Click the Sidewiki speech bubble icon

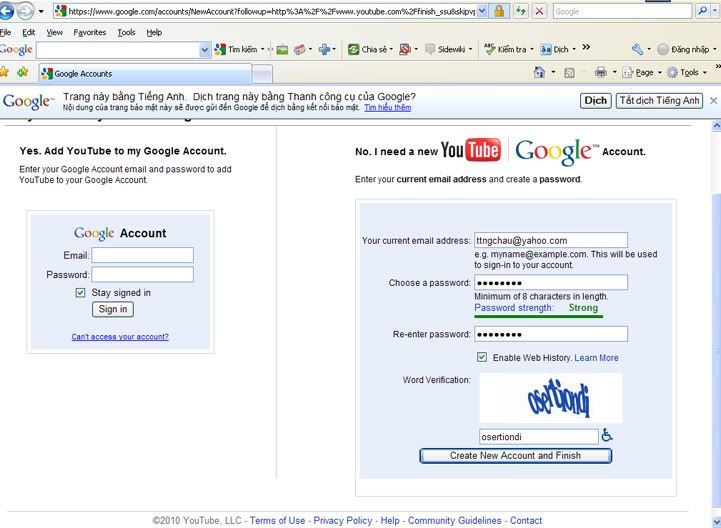click(430, 49)
